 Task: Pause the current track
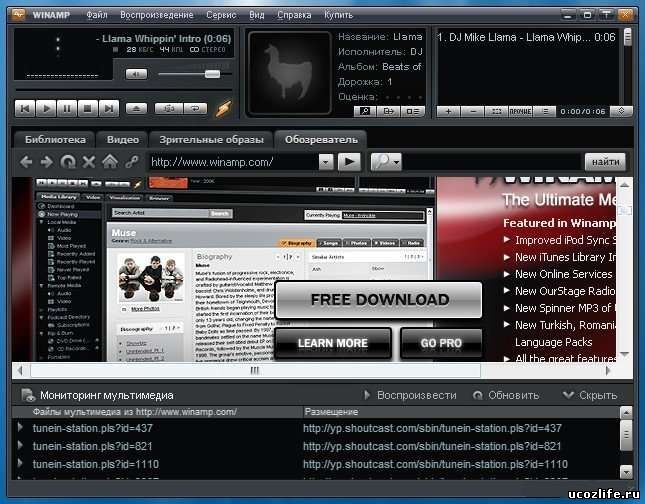(x=67, y=109)
